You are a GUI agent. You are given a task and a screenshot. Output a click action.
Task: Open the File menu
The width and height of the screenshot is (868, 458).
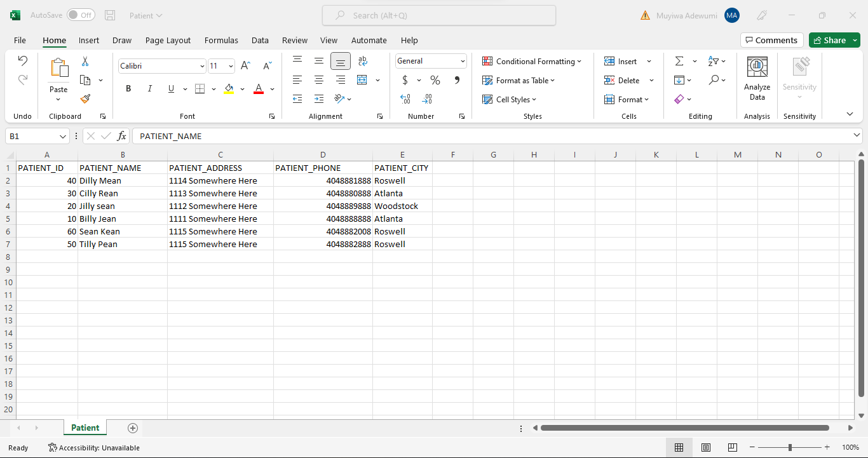click(x=20, y=40)
